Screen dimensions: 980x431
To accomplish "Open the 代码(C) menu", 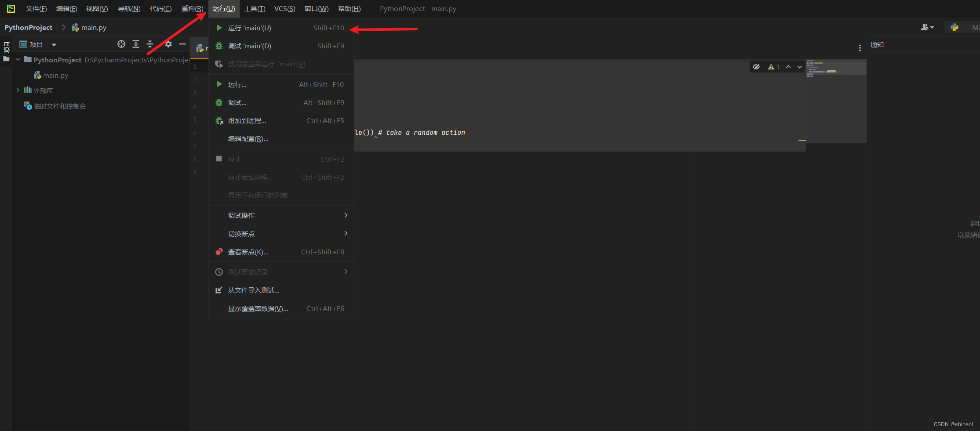I will 160,9.
